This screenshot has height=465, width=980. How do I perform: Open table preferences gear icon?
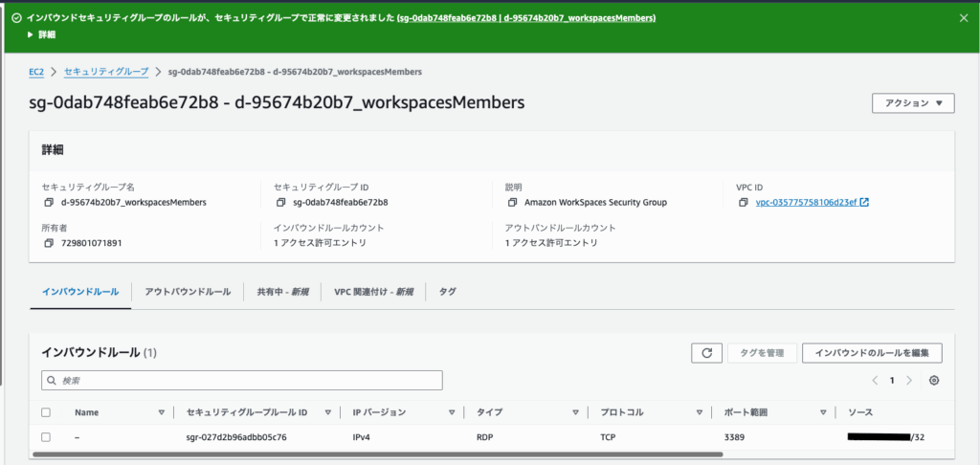pyautogui.click(x=934, y=380)
